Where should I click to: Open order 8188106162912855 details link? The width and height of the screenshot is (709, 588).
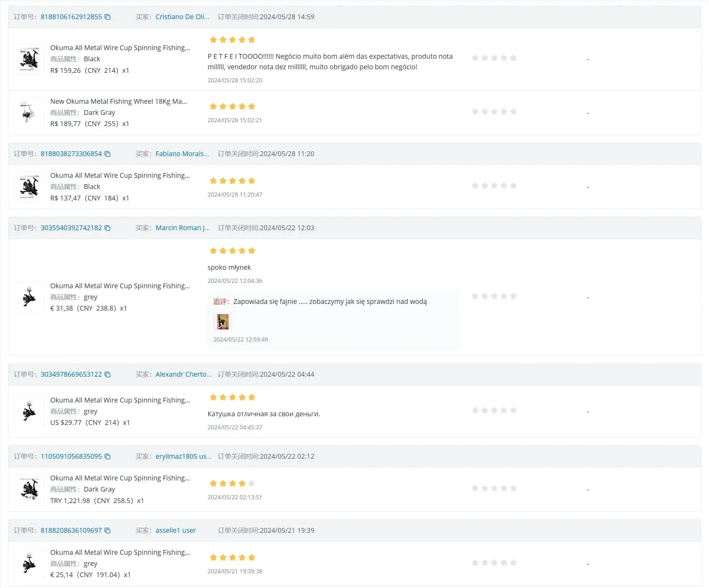click(71, 17)
